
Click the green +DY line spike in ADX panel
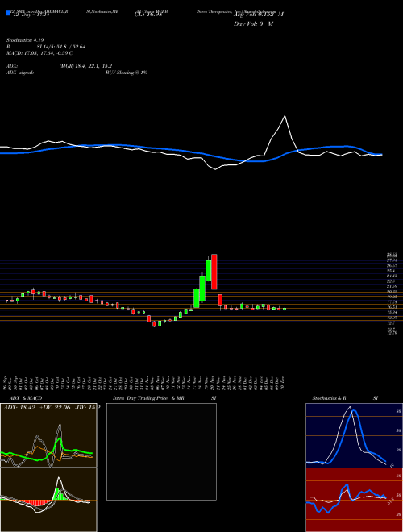pyautogui.click(x=60, y=440)
